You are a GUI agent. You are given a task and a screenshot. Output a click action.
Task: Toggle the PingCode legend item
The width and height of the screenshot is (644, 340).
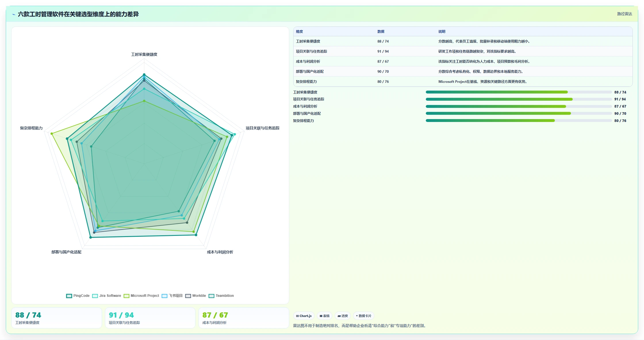tap(78, 296)
